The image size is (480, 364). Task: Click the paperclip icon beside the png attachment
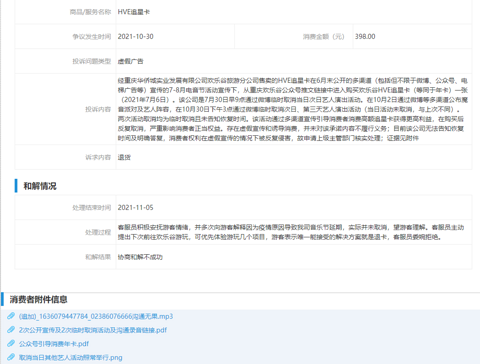tap(11, 357)
